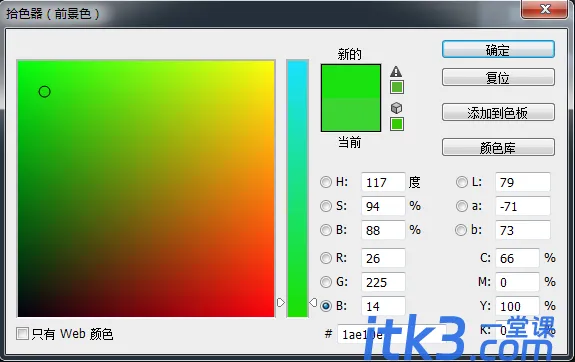Select the G green radio button
The width and height of the screenshot is (575, 362).
[x=326, y=282]
